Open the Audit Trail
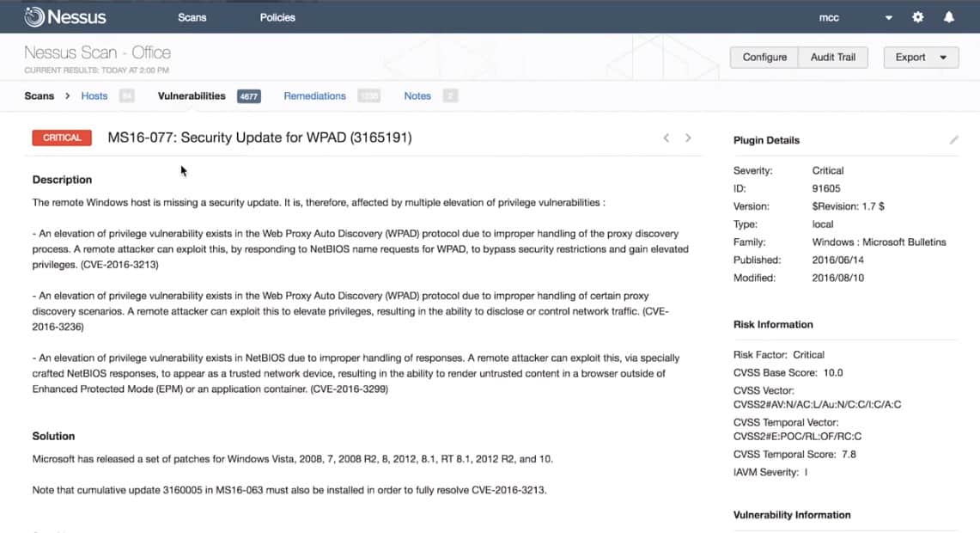The image size is (980, 533). 833,57
